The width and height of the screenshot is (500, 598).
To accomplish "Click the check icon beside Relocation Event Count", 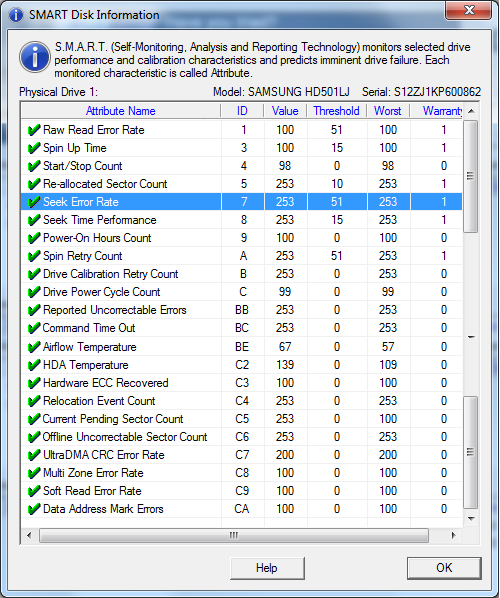I will coord(34,401).
